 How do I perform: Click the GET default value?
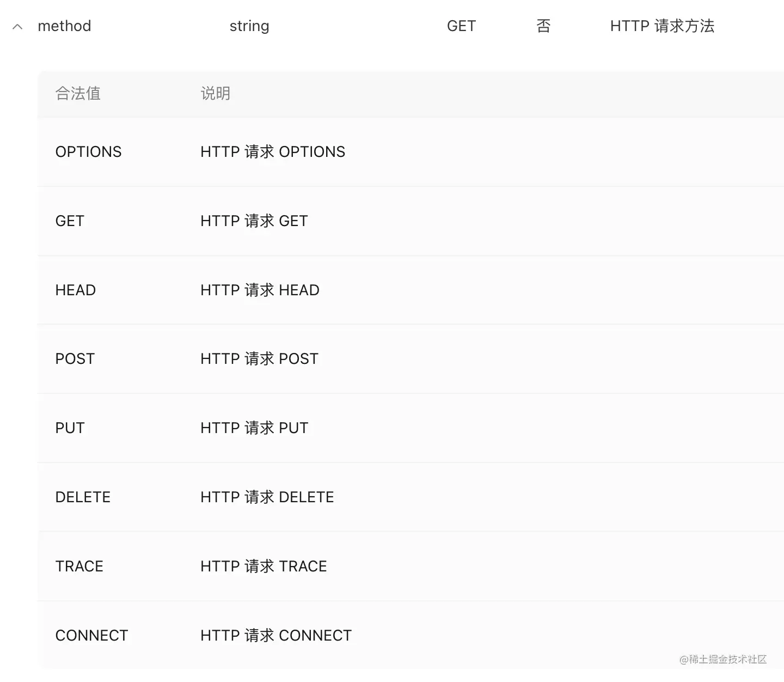coord(461,26)
